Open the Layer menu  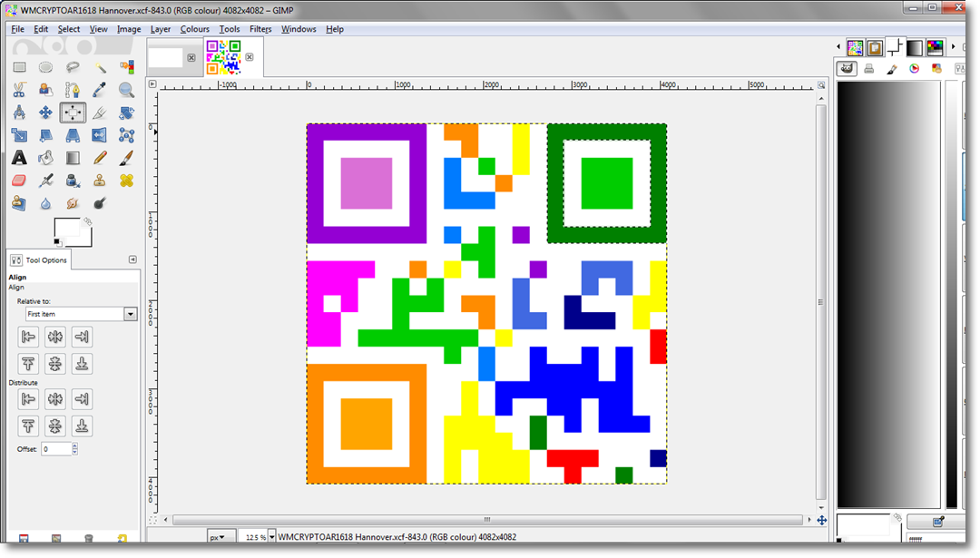(160, 29)
